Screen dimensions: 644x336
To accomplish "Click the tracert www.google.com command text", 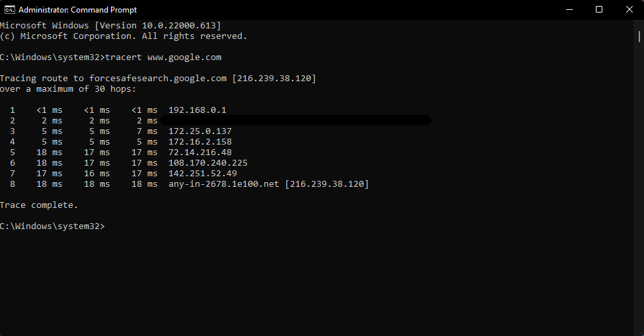I will 163,57.
